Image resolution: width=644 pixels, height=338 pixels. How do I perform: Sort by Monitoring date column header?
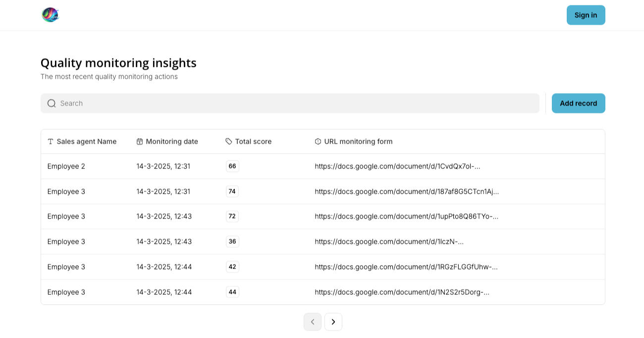click(172, 142)
